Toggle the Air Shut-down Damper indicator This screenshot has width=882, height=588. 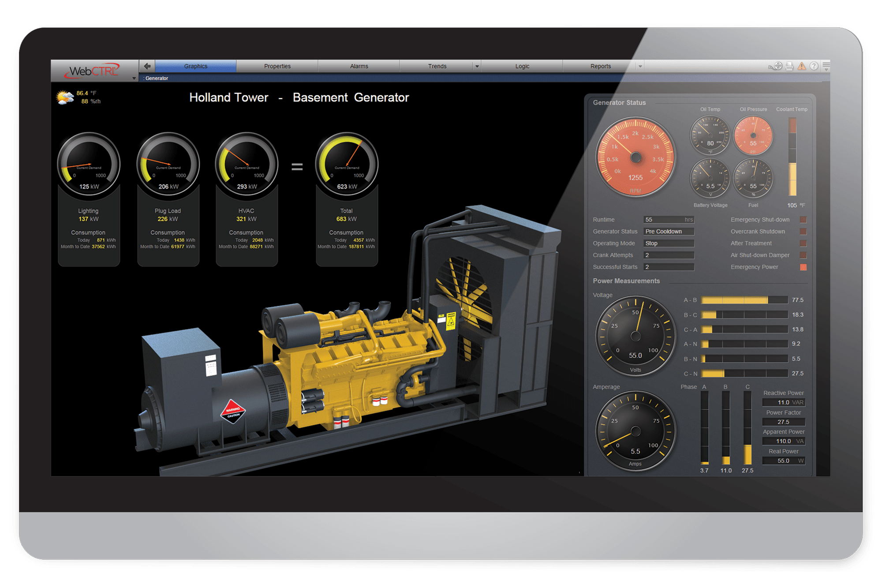[x=803, y=255]
